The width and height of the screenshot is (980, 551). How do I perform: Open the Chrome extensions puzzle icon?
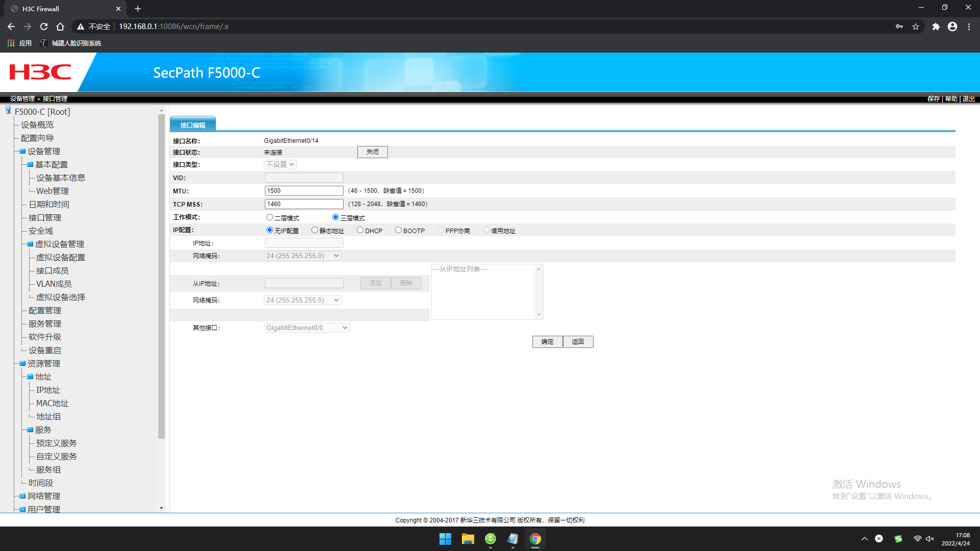pyautogui.click(x=936, y=27)
